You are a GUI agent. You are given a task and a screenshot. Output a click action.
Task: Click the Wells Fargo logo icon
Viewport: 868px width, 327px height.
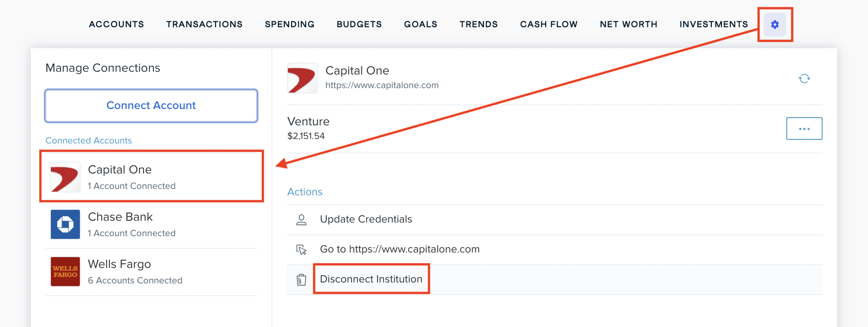pyautogui.click(x=65, y=272)
